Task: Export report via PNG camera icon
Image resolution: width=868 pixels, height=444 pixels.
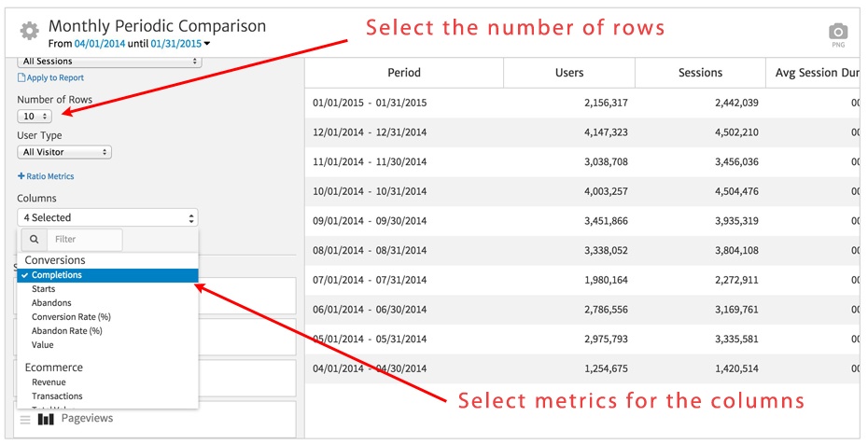Action: (x=838, y=35)
